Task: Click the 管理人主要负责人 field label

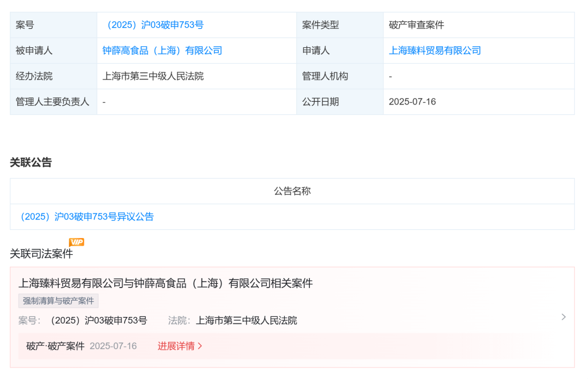Action: click(x=53, y=102)
